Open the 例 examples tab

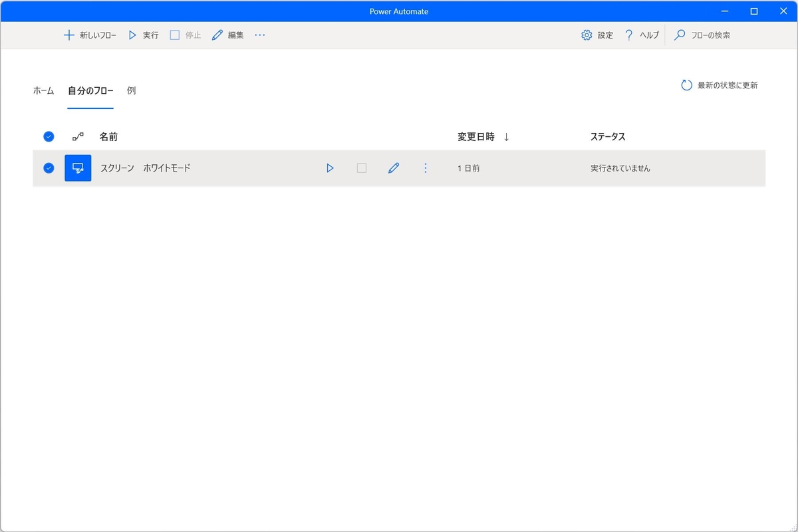[131, 90]
